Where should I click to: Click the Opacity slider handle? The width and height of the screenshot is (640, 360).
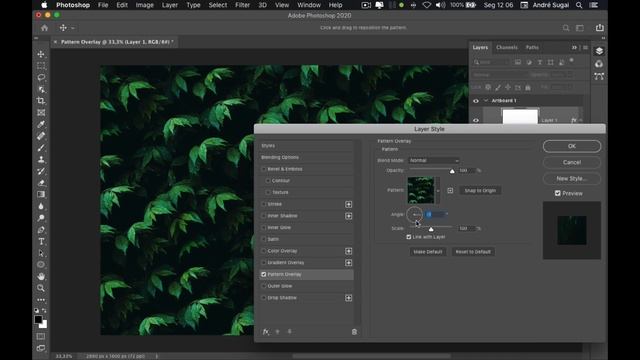pos(452,171)
